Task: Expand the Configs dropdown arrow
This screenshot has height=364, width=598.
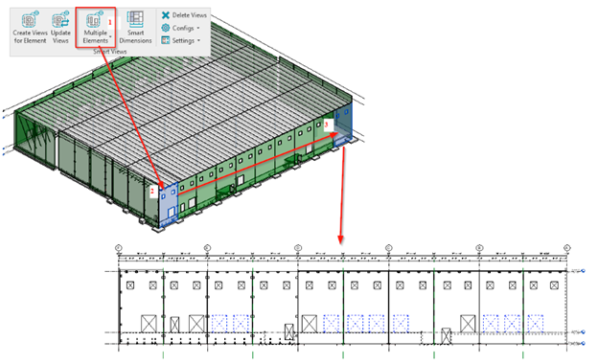Action: tap(198, 28)
